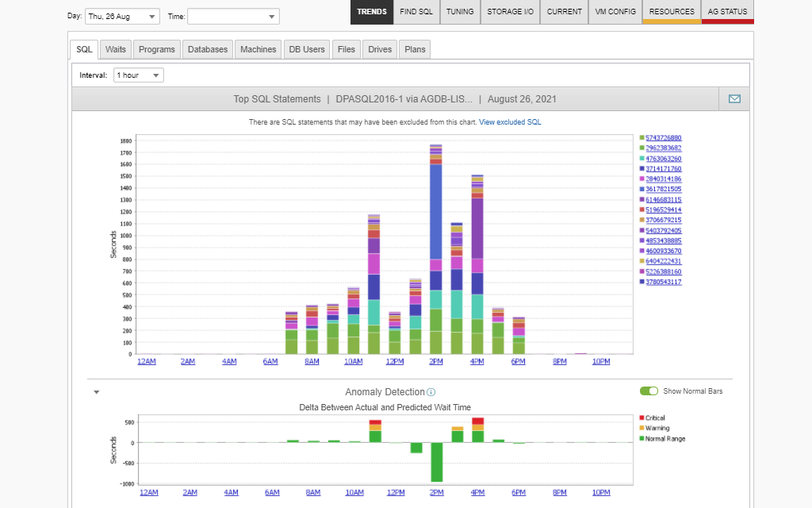Open the Anomaly Detection info icon
812x508 pixels.
[x=431, y=392]
